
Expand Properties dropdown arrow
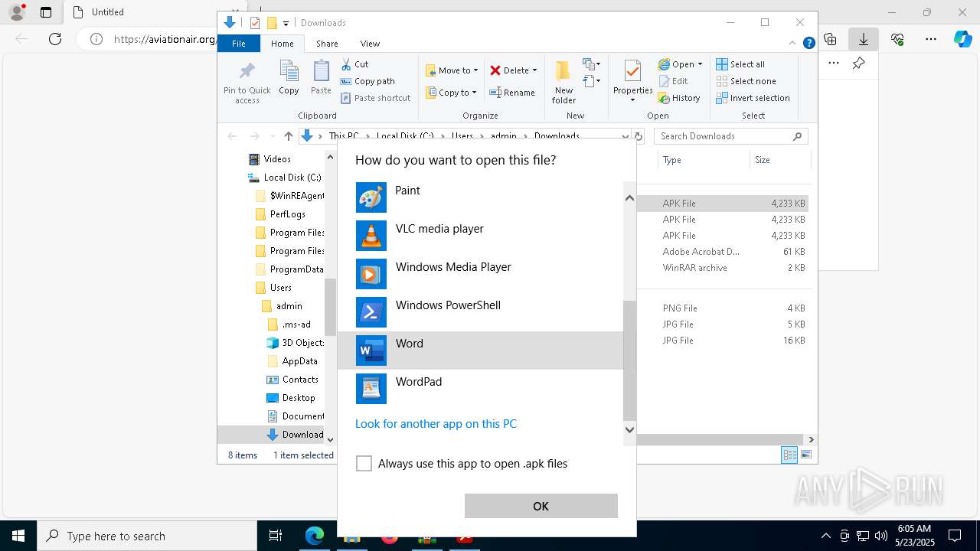pyautogui.click(x=632, y=100)
